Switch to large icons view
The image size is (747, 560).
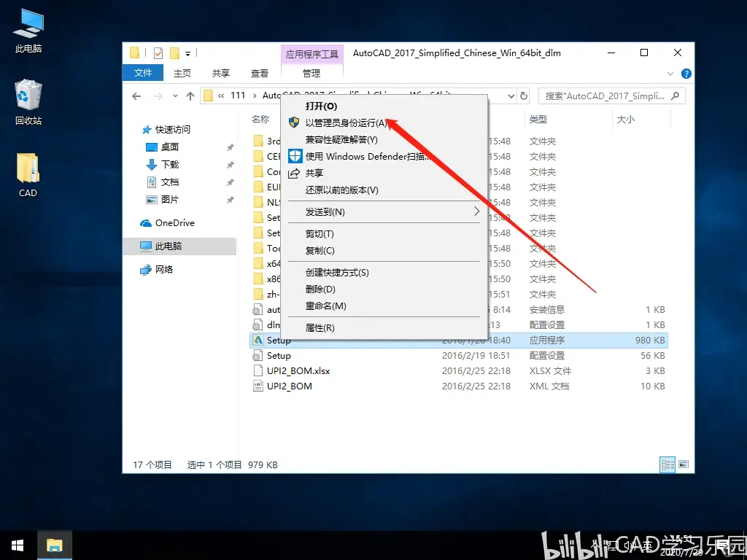(x=684, y=464)
